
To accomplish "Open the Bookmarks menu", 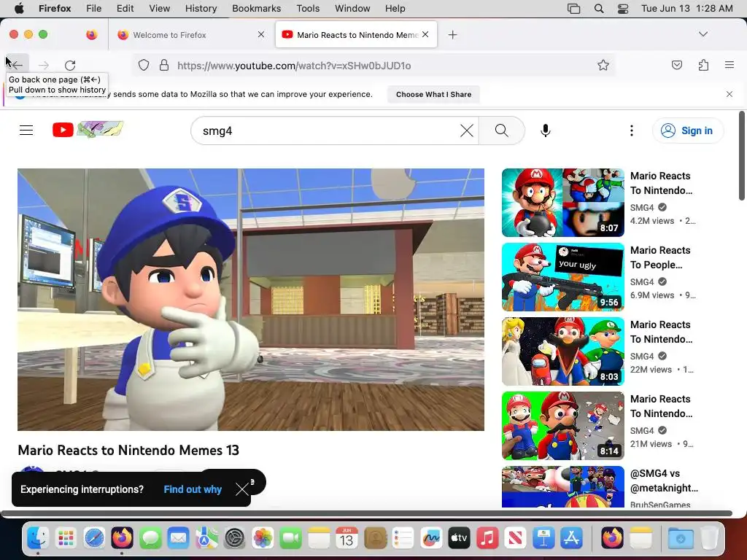I will (x=256, y=9).
